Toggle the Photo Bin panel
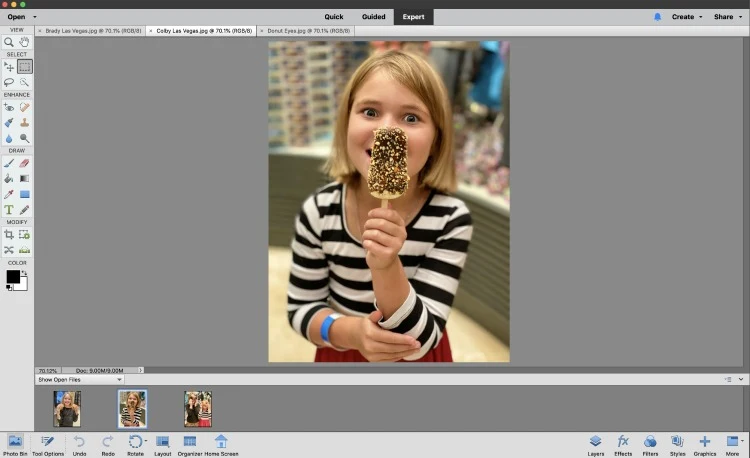750x458 pixels. (15, 444)
